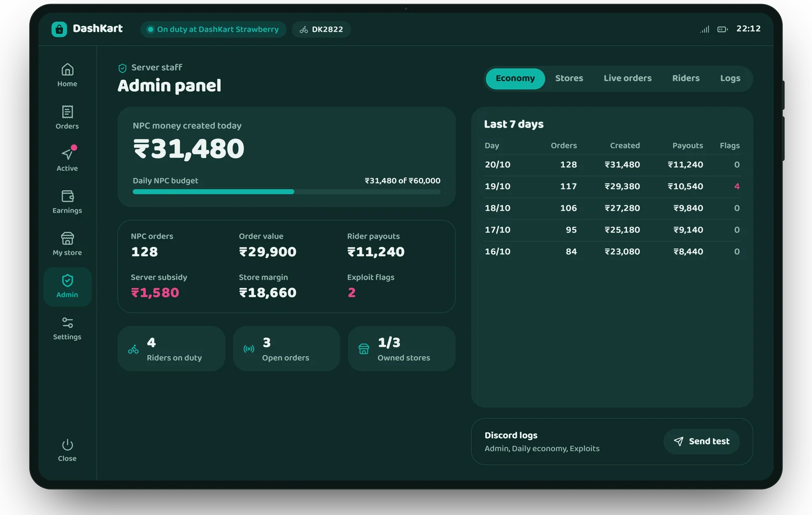This screenshot has width=812, height=515.
Task: Select the 20/10 row in Last 7 days
Action: tap(612, 165)
